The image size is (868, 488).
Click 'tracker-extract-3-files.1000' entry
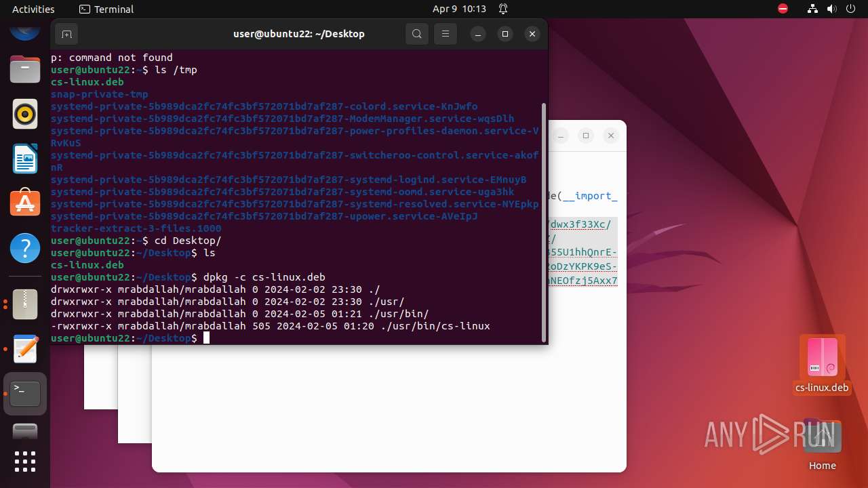[136, 228]
